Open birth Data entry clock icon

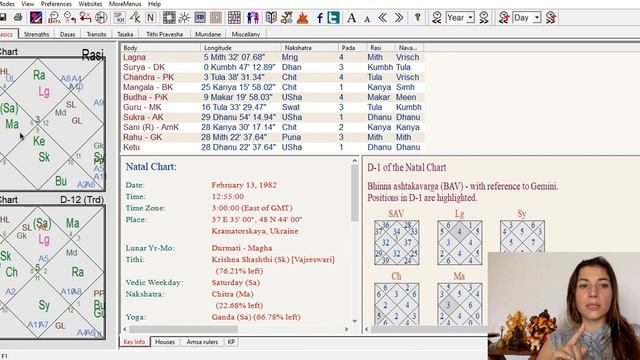click(x=53, y=18)
